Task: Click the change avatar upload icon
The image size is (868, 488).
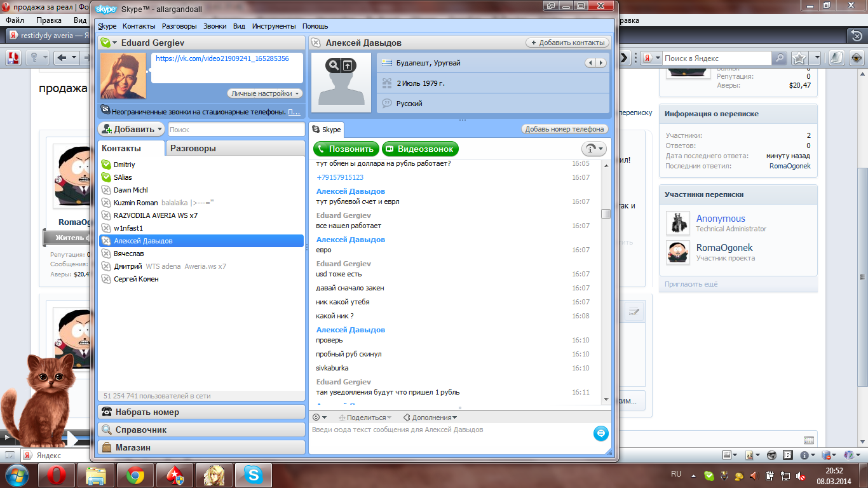Action: pos(348,65)
